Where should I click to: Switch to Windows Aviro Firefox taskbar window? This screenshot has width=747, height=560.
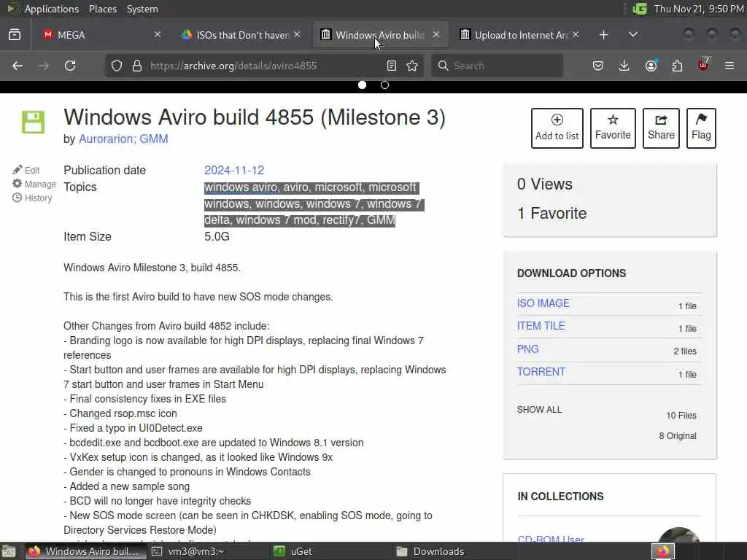click(x=86, y=551)
